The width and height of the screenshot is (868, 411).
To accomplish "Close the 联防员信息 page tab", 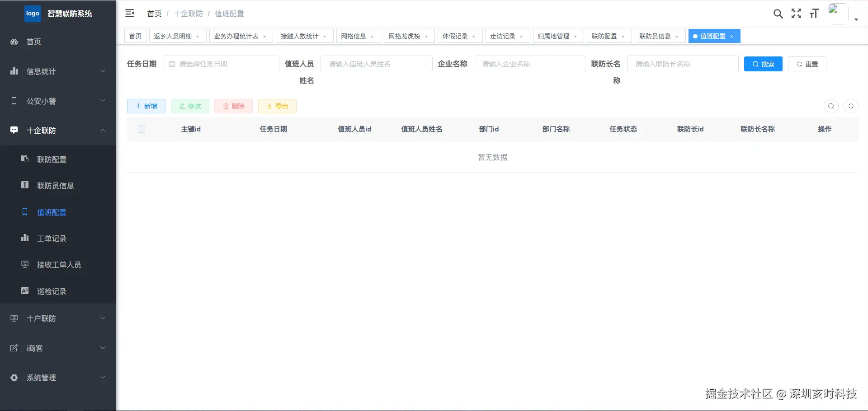I will 677,37.
